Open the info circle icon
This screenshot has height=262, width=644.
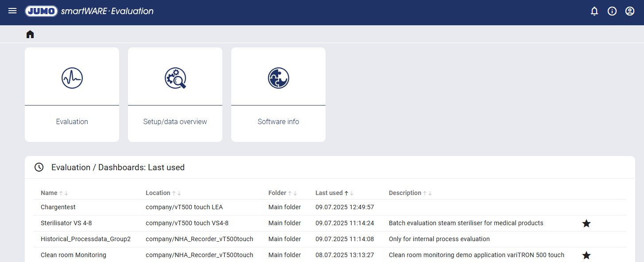click(612, 12)
